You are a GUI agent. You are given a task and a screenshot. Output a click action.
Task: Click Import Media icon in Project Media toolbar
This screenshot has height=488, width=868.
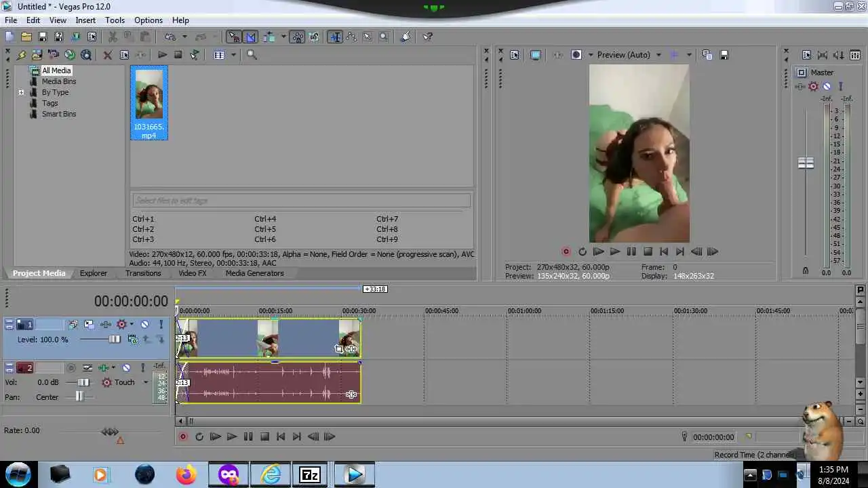point(37,55)
